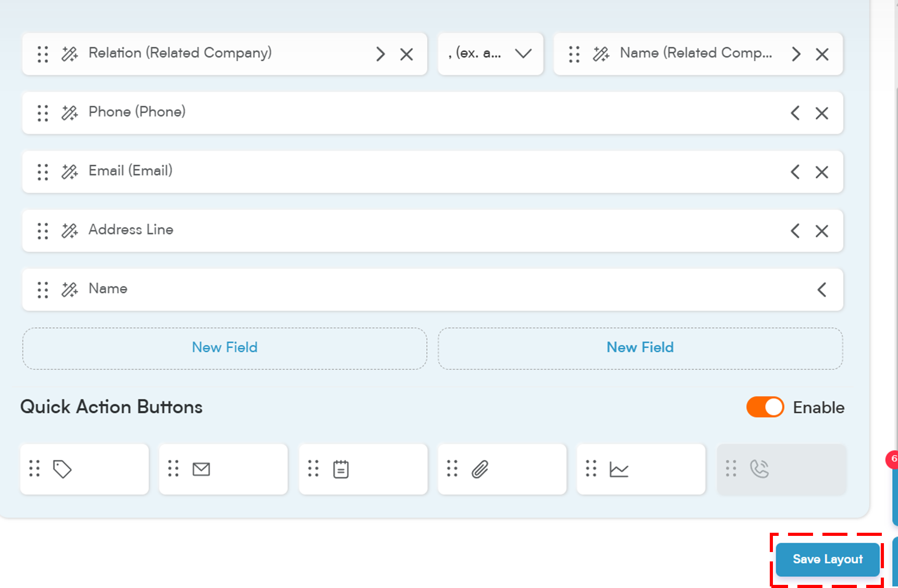The height and width of the screenshot is (588, 898).
Task: Expand Relation (Related Company) with right chevron
Action: 380,54
